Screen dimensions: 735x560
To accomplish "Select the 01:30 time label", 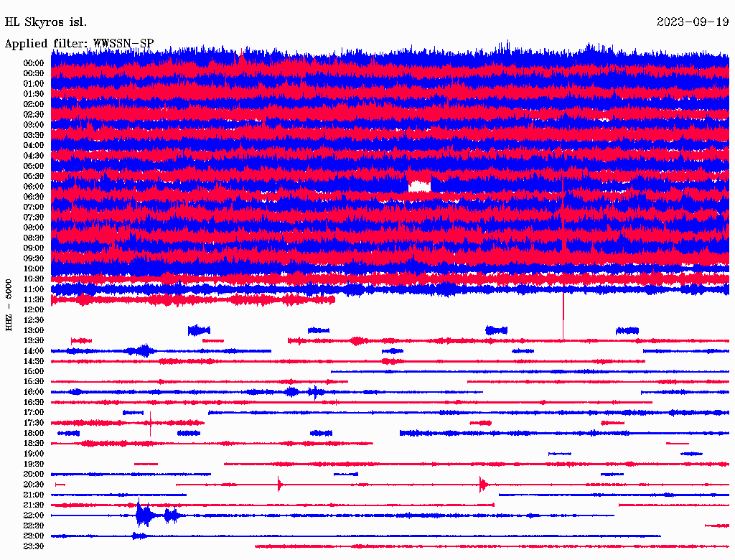I will [x=34, y=94].
